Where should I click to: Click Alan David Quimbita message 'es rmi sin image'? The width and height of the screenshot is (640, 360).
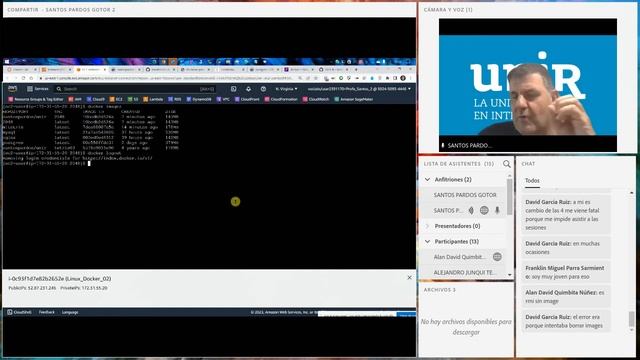(566, 297)
